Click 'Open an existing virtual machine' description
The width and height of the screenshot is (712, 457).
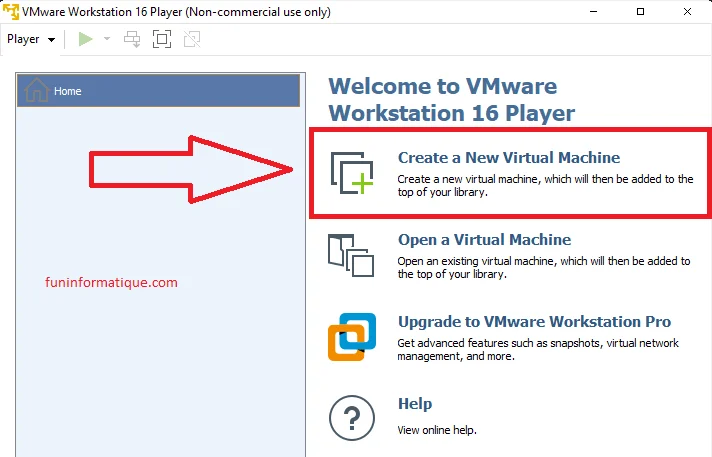[544, 268]
